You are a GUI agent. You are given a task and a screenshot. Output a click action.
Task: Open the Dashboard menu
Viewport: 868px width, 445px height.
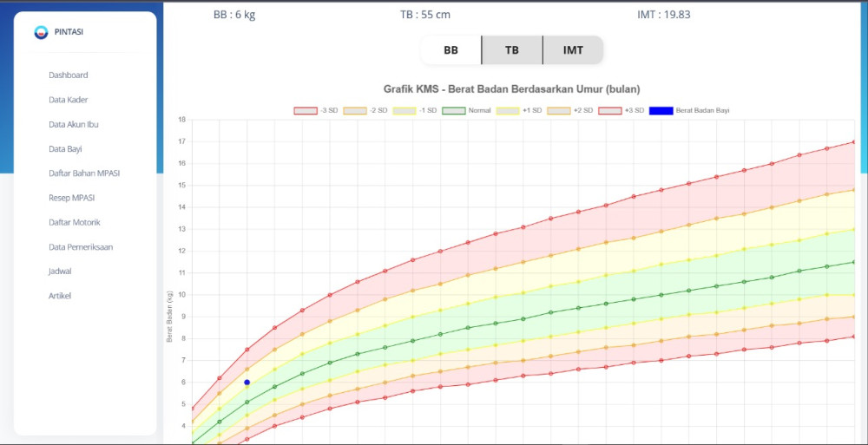click(68, 75)
